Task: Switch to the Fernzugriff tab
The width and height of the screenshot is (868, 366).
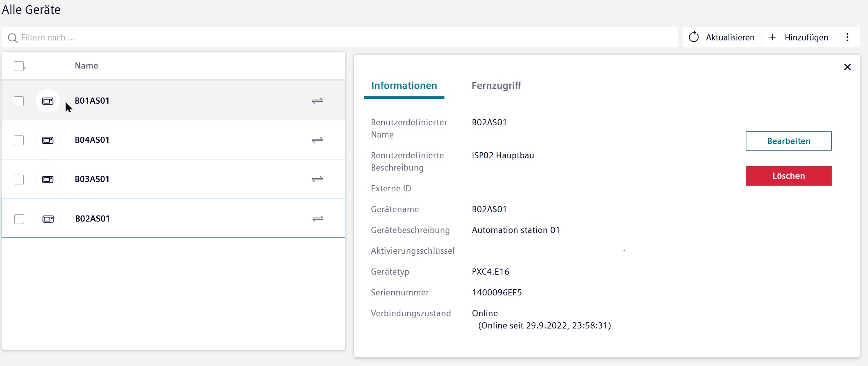Action: point(496,86)
